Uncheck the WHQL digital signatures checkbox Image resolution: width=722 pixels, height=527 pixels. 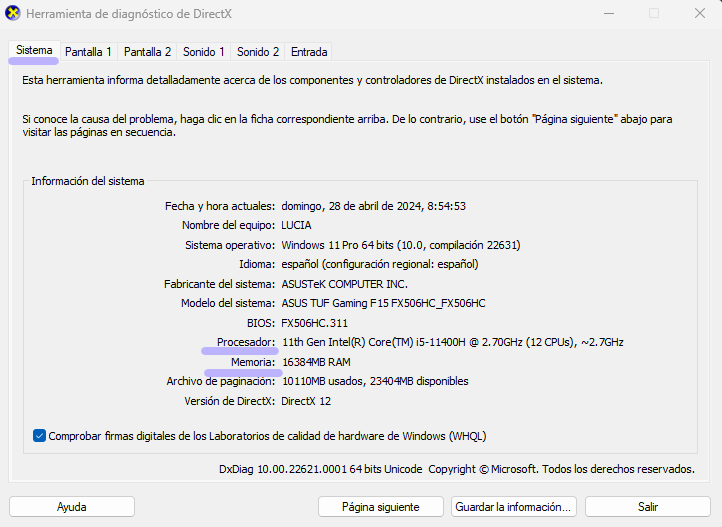tap(39, 435)
